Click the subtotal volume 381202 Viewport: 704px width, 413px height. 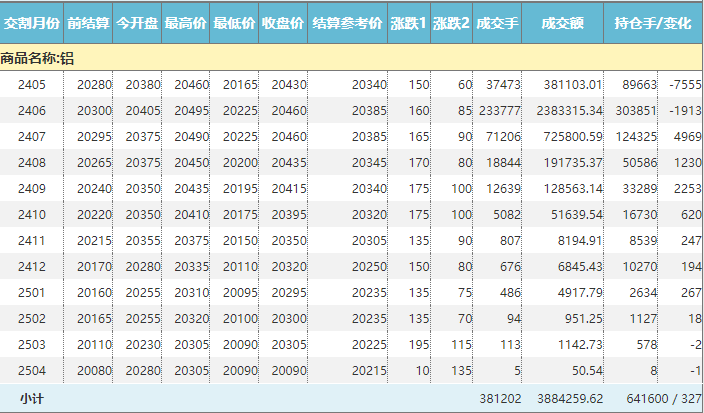(500, 397)
